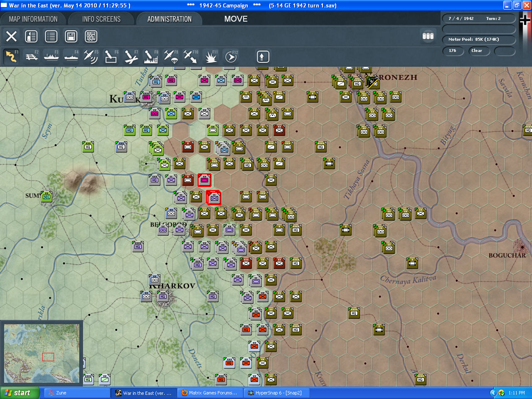Viewport: 532px width, 399px height.
Task: Select the F9 air transport parachute icon
Action: (x=171, y=57)
